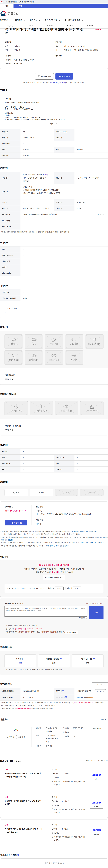This screenshot has height=868, width=108.
Task: Select the 식사제공 icon
Action: [x=74, y=355]
